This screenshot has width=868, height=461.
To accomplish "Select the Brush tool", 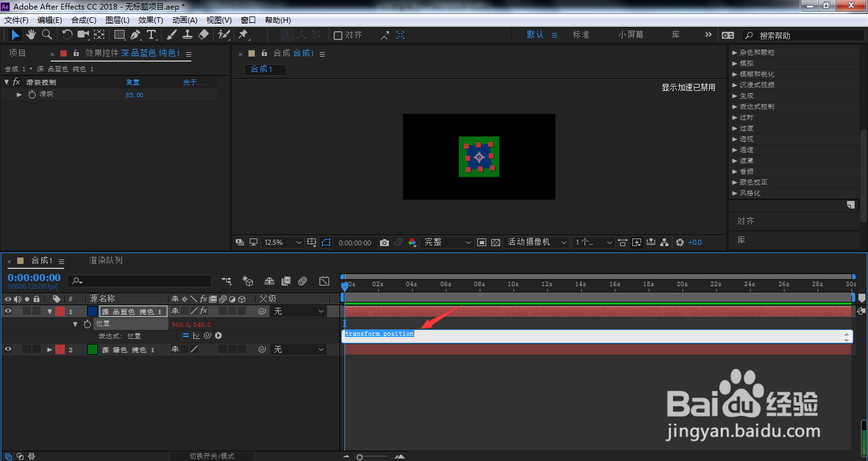I will [172, 35].
